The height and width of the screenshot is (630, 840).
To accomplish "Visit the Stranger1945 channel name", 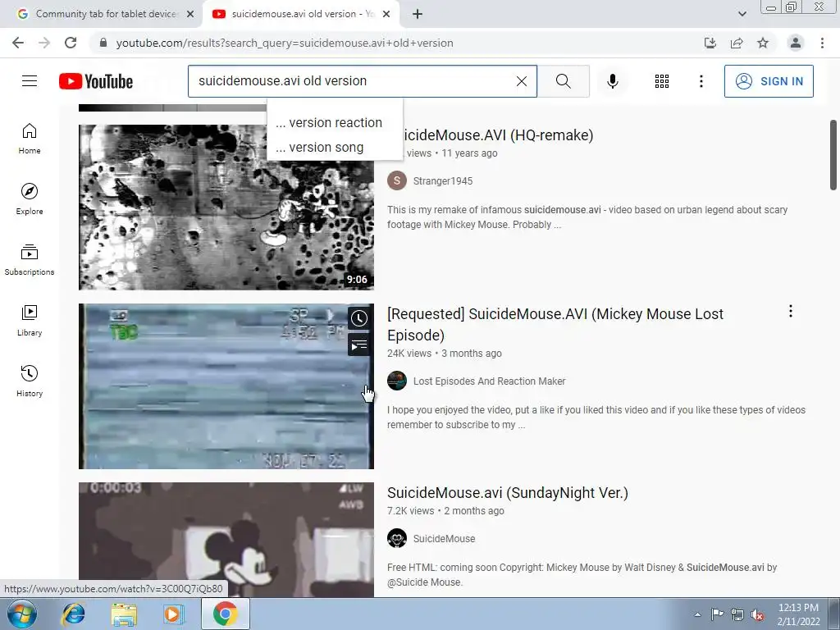I will pos(442,181).
